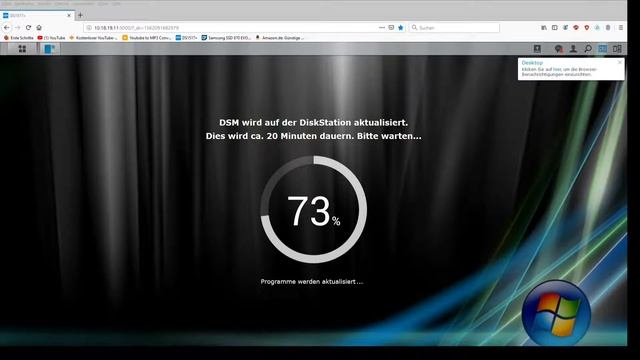
Task: Open the Firefox library icon
Action: point(544,27)
